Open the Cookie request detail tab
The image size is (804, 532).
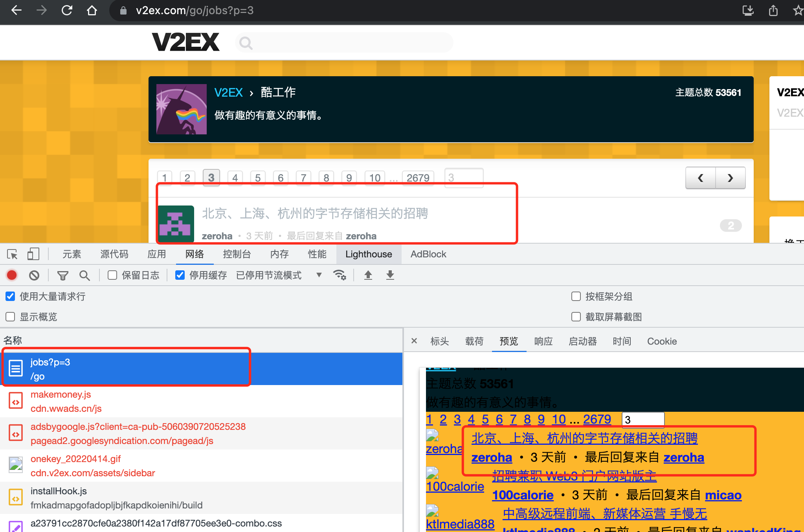coord(662,341)
